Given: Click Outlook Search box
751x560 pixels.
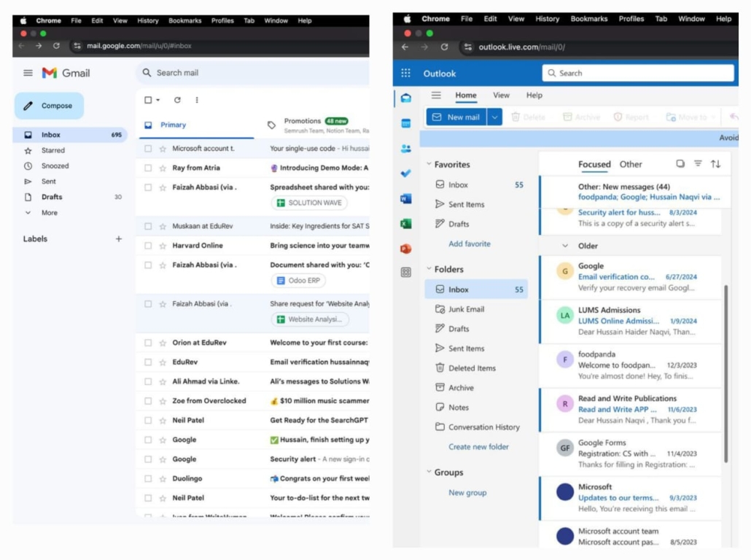Looking at the screenshot, I should pyautogui.click(x=638, y=73).
